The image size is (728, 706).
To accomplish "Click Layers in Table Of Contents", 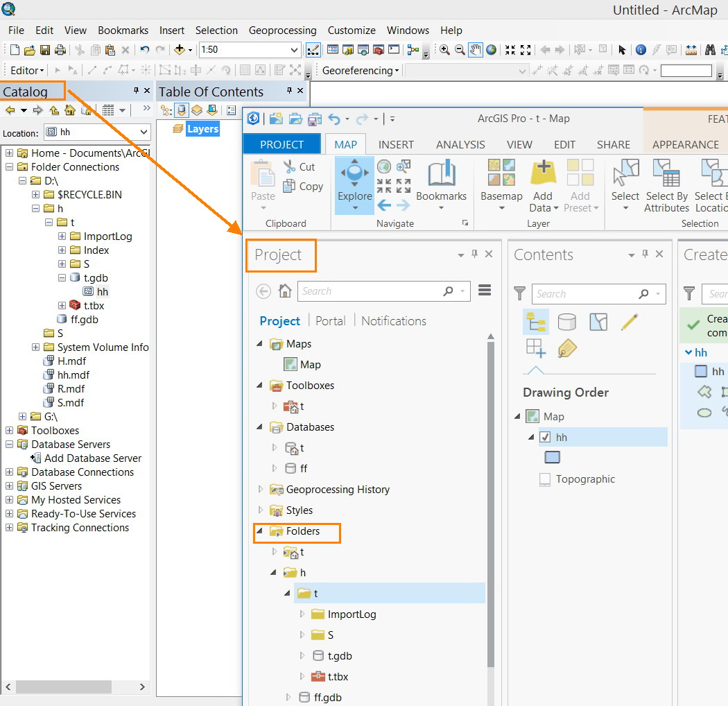I will pos(202,129).
